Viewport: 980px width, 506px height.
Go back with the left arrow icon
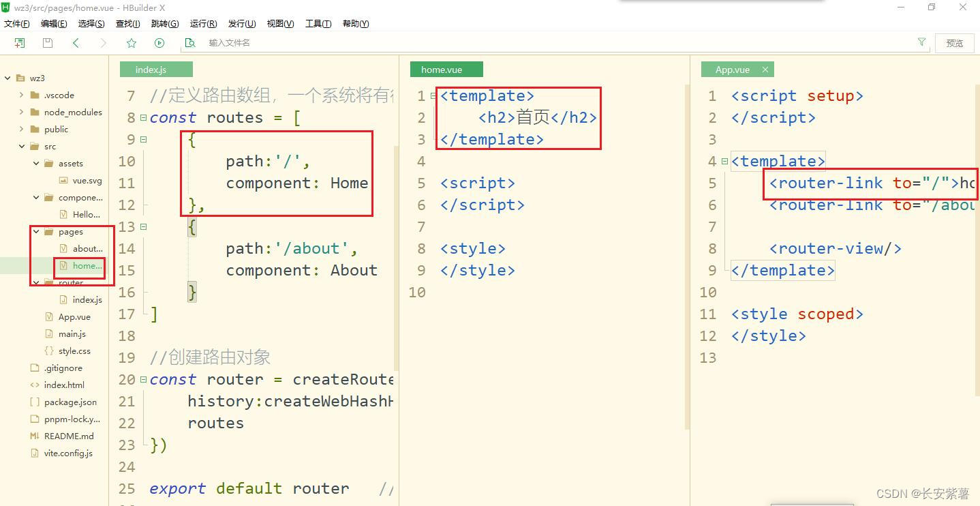point(76,43)
